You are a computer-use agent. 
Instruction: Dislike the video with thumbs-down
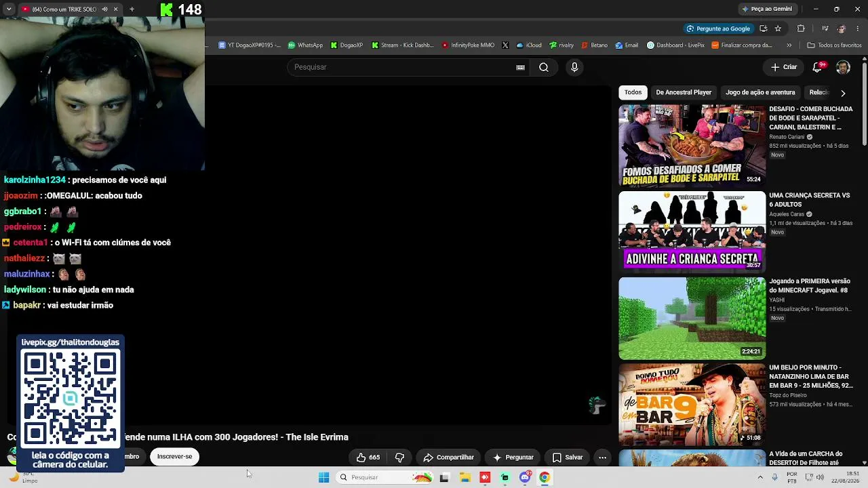pyautogui.click(x=399, y=457)
